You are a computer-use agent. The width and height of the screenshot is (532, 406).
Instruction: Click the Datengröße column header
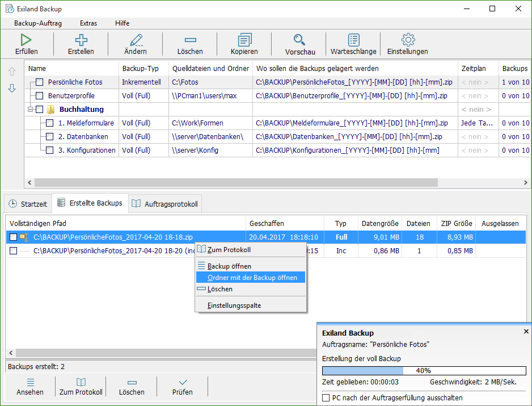379,223
